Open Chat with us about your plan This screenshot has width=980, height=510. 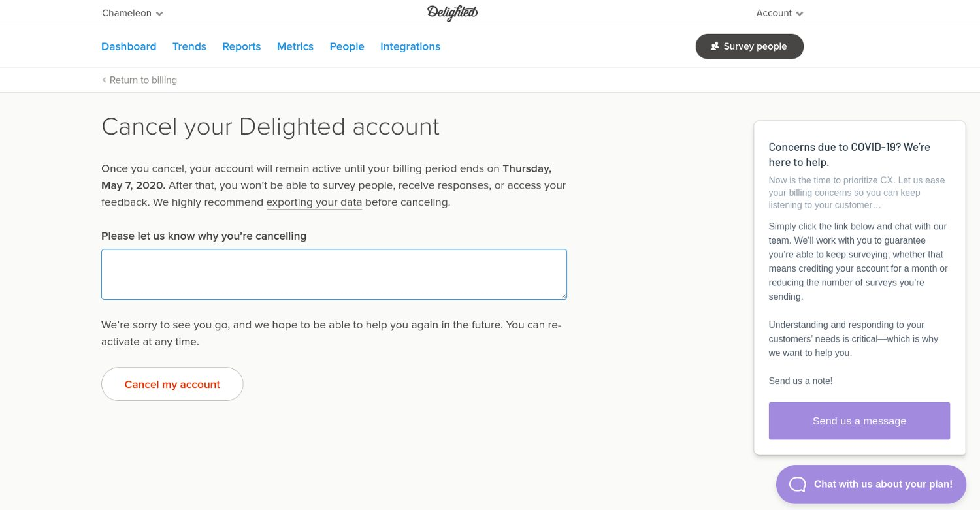(883, 484)
